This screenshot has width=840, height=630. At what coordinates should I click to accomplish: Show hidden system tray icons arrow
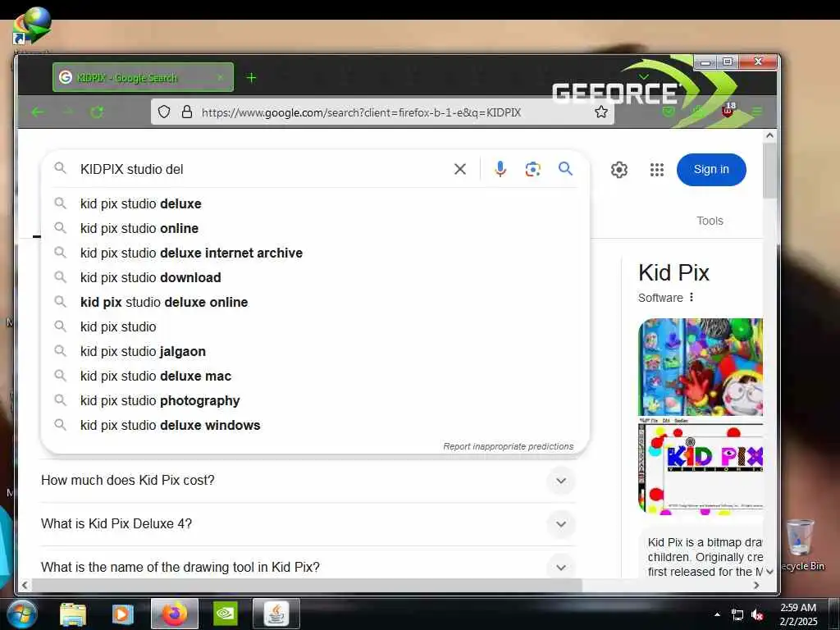[x=717, y=614]
